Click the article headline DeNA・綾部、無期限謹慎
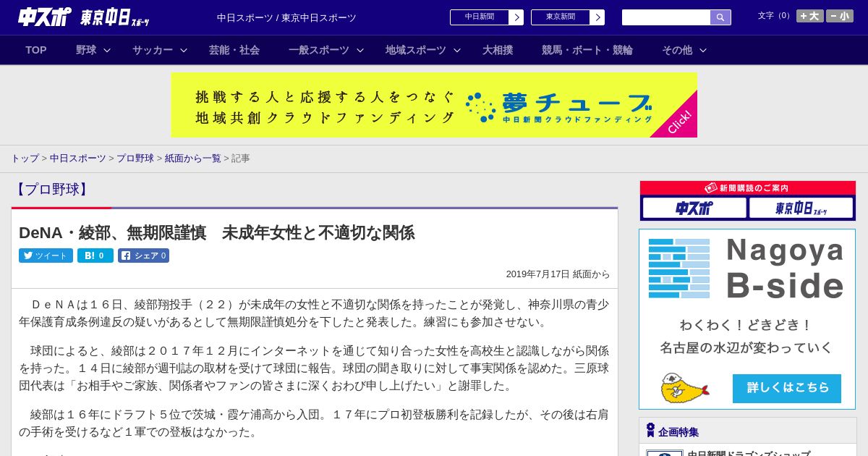868x456 pixels. click(x=216, y=233)
